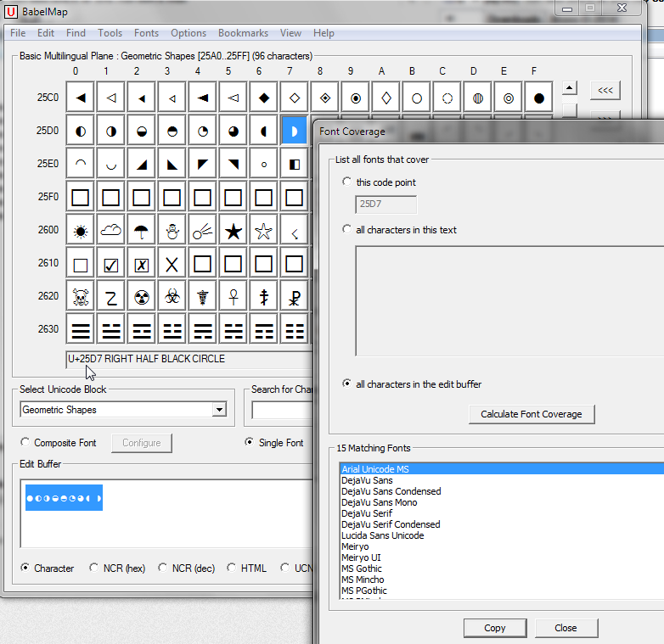Image resolution: width=664 pixels, height=644 pixels.
Task: Select the black star character
Action: [233, 231]
